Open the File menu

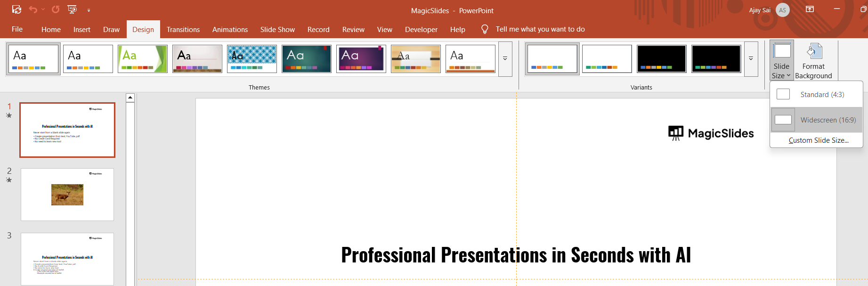point(17,29)
